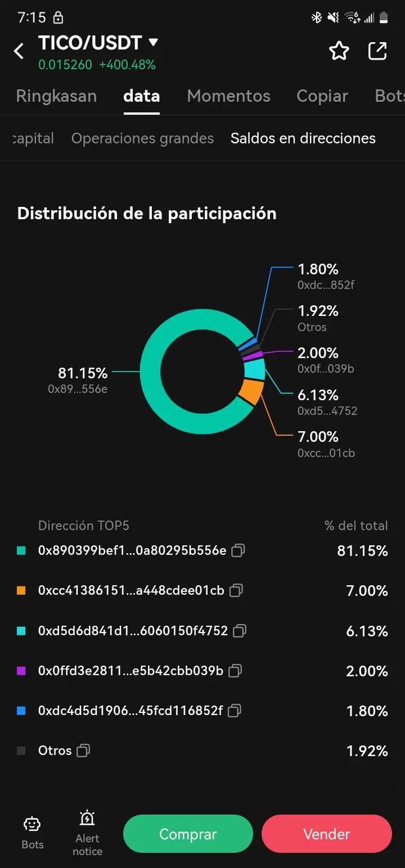
Task: Select the Operaciones grandes sub-tab
Action: click(142, 138)
